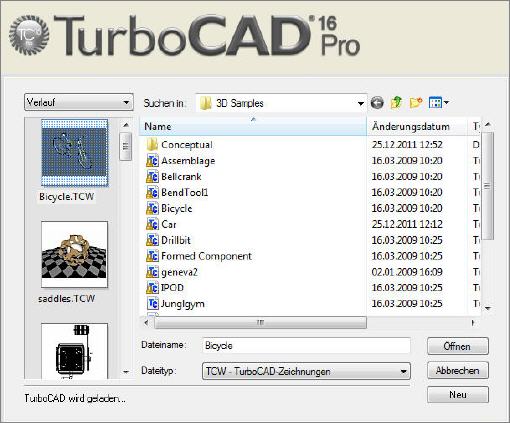Viewport: 510px width, 423px height.
Task: Click the Dateiname input field
Action: (306, 345)
